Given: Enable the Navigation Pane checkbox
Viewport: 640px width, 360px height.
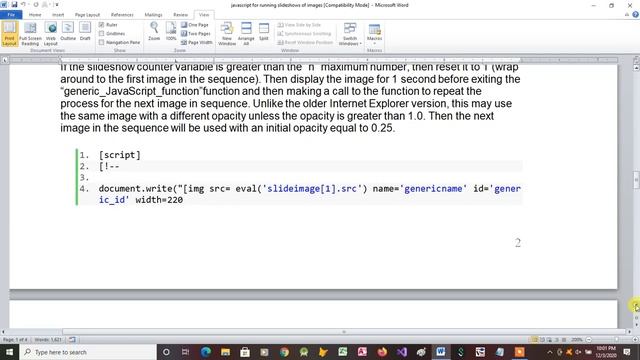Looking at the screenshot, I should (x=102, y=42).
